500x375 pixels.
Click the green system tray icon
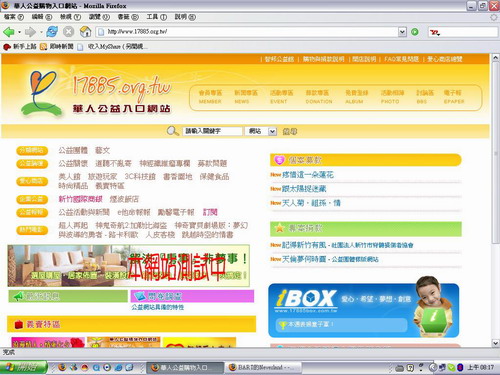click(x=451, y=368)
